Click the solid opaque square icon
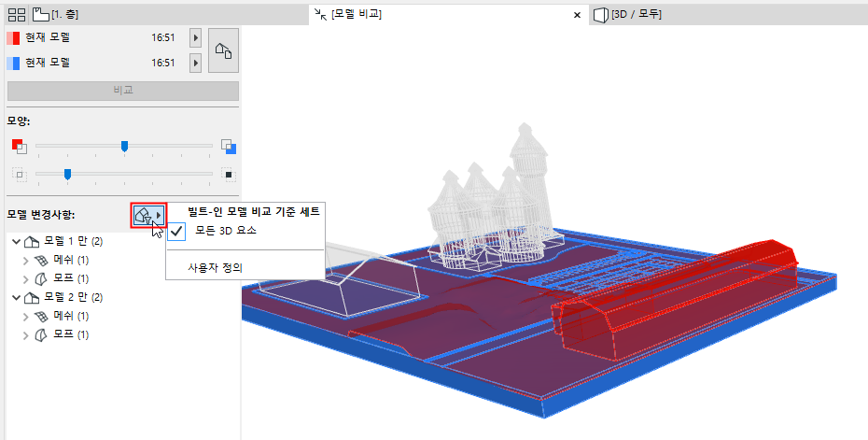868x440 pixels. coord(229,175)
